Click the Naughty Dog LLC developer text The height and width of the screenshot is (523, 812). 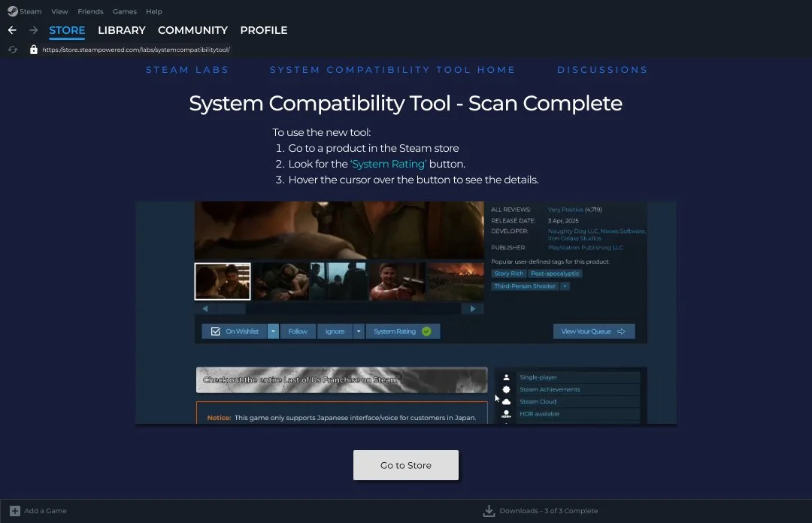[x=573, y=231]
